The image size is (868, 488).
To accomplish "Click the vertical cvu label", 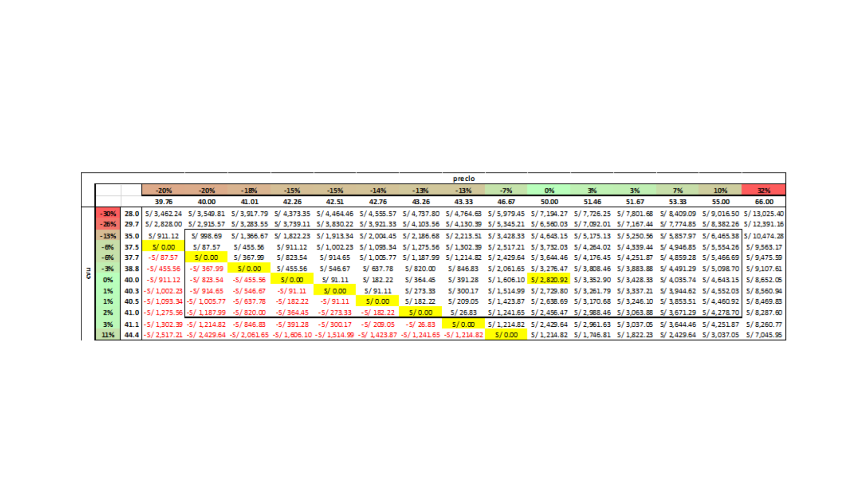I will (88, 273).
